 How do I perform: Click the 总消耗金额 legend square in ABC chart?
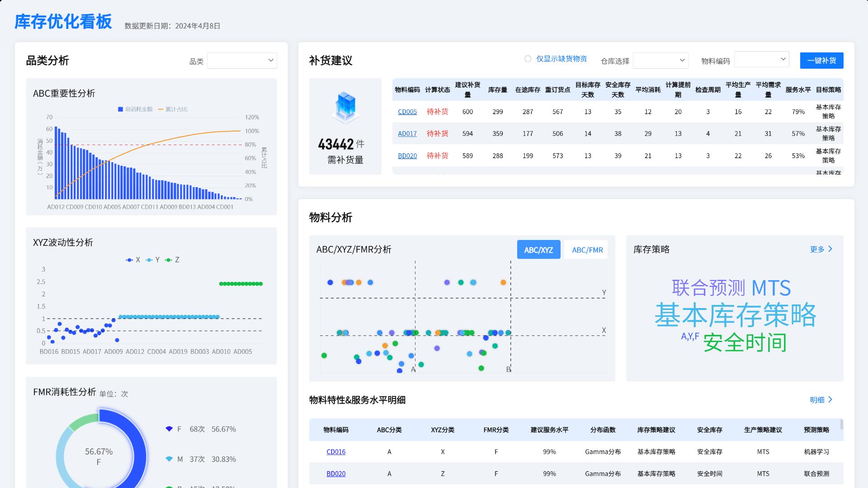click(120, 109)
